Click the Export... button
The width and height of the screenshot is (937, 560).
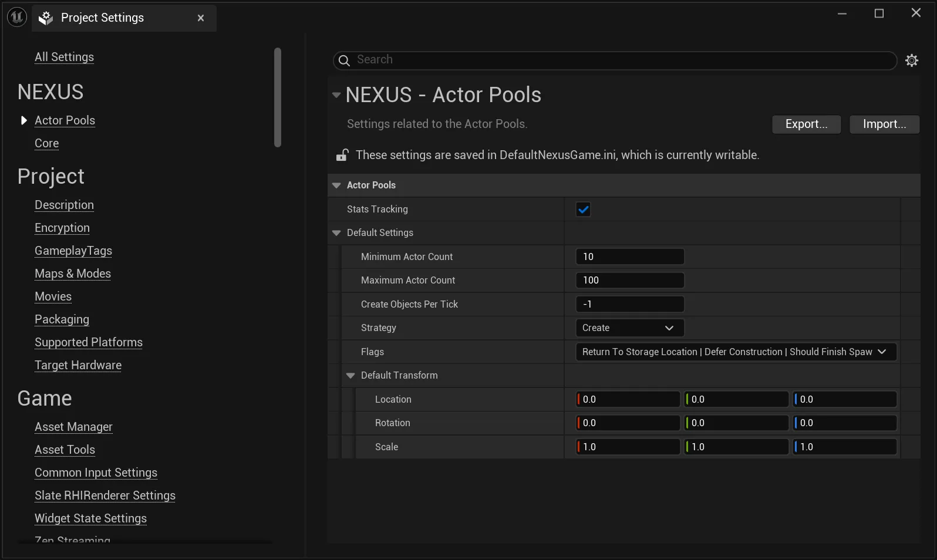coord(806,124)
